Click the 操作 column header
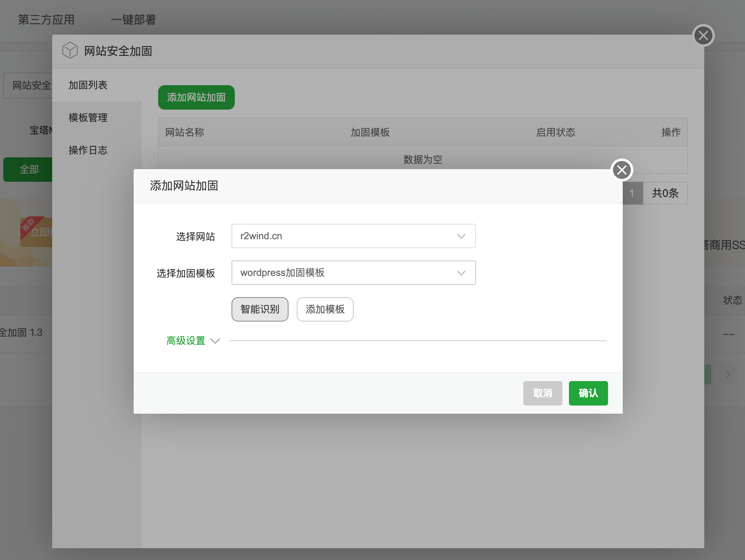 click(x=671, y=132)
